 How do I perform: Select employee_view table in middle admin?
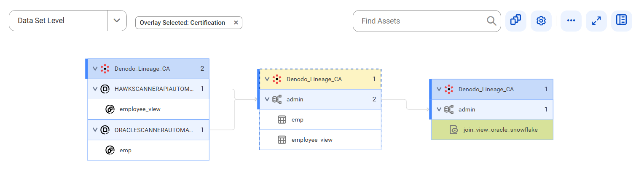320,140
